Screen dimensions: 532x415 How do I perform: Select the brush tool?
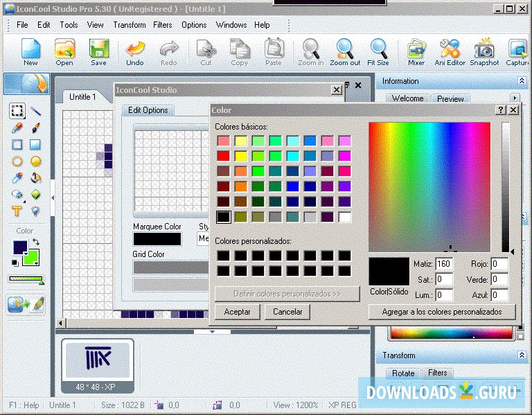[x=35, y=127]
